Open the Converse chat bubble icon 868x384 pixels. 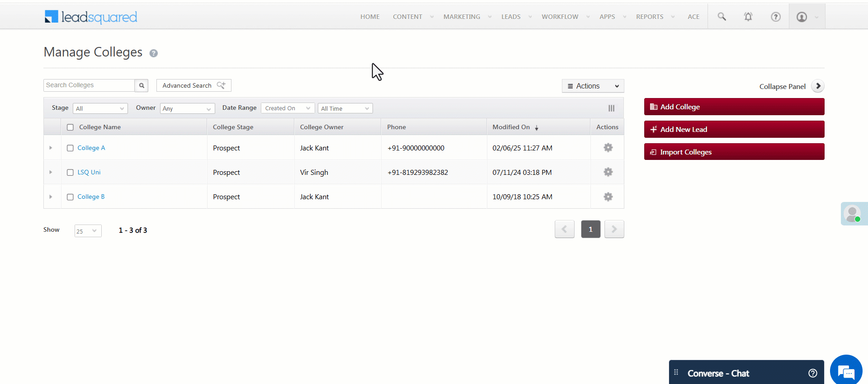click(846, 372)
